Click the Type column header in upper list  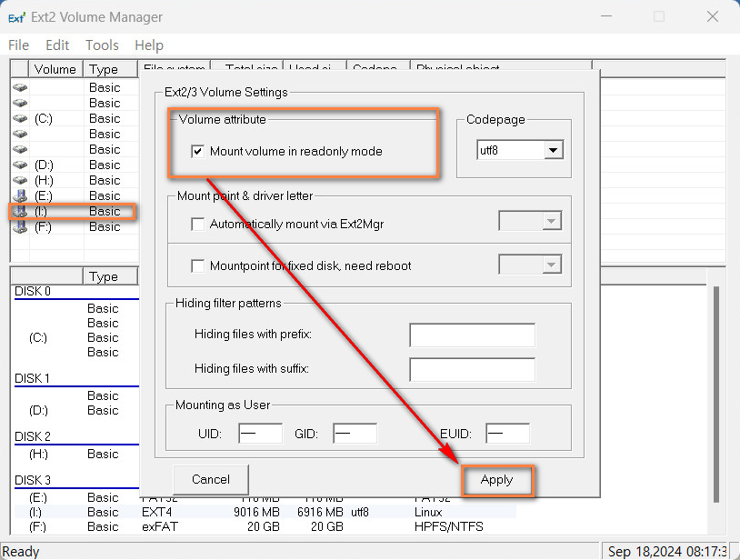pos(110,69)
